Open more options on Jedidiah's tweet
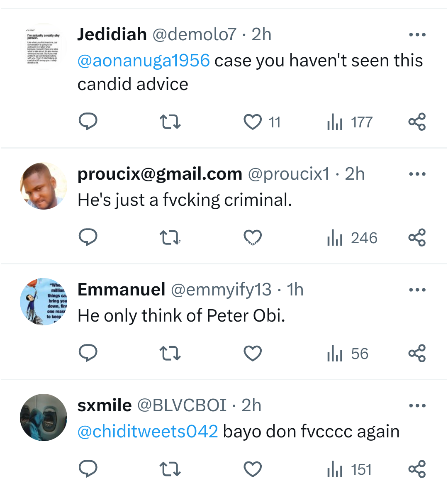This screenshot has height=488, width=448. pyautogui.click(x=417, y=35)
